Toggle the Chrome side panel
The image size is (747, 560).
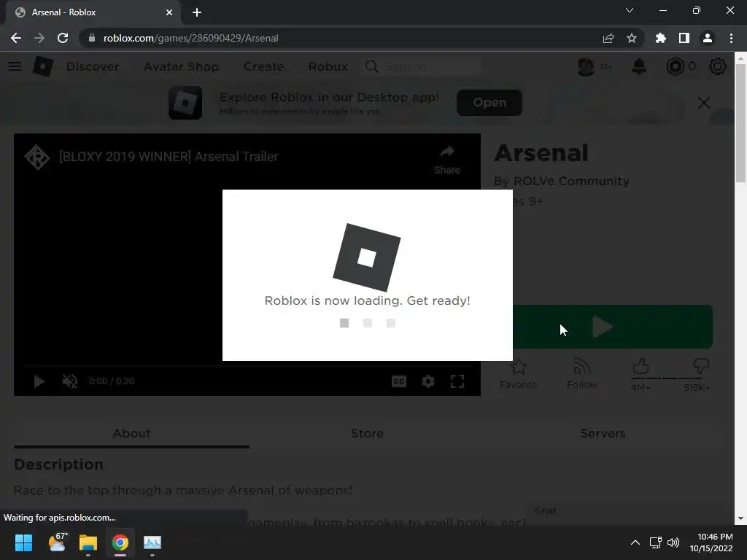684,38
